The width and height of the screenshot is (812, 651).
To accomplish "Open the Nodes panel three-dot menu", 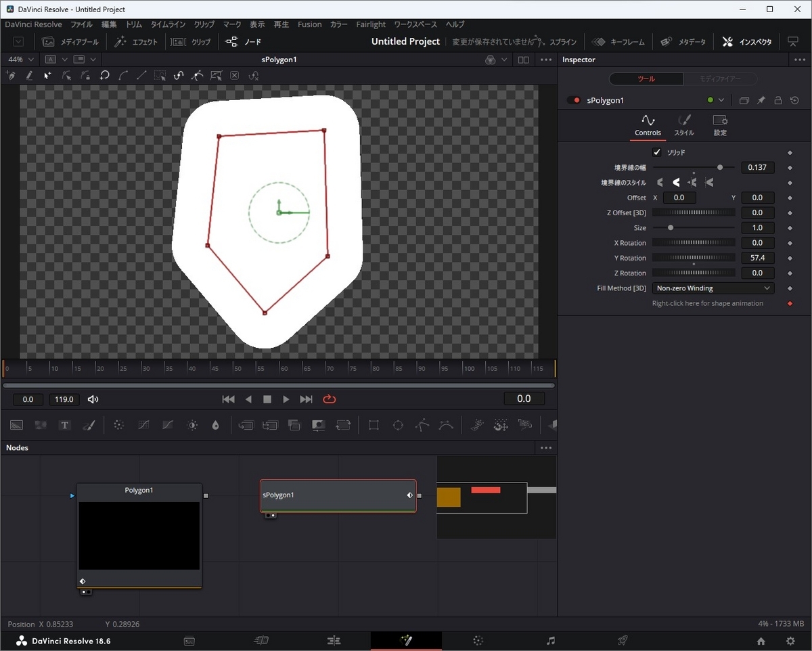I will pos(546,447).
